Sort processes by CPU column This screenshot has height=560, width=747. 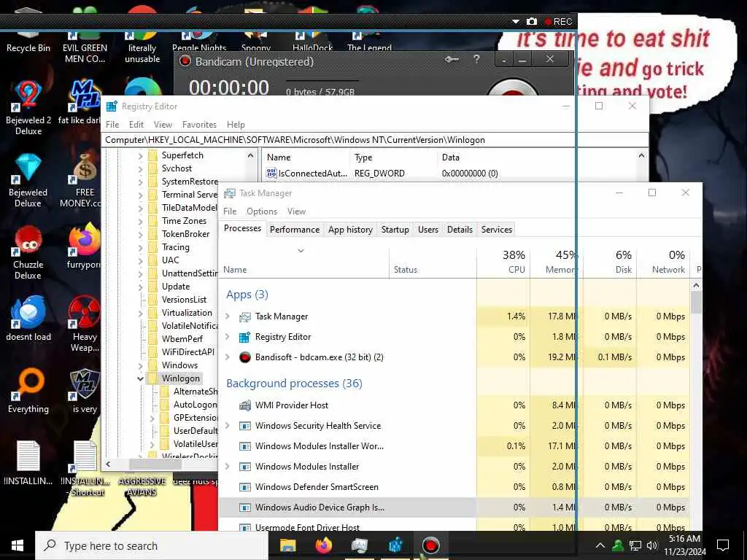(x=503, y=262)
